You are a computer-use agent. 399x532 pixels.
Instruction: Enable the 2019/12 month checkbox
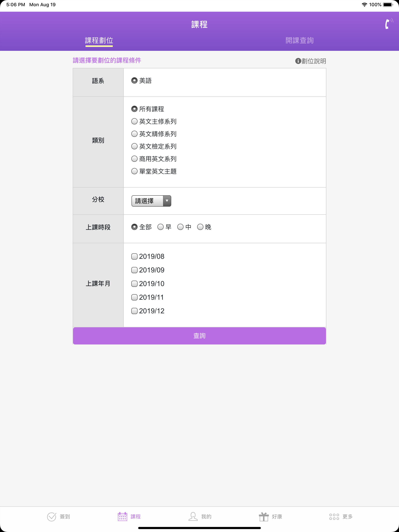tap(134, 311)
